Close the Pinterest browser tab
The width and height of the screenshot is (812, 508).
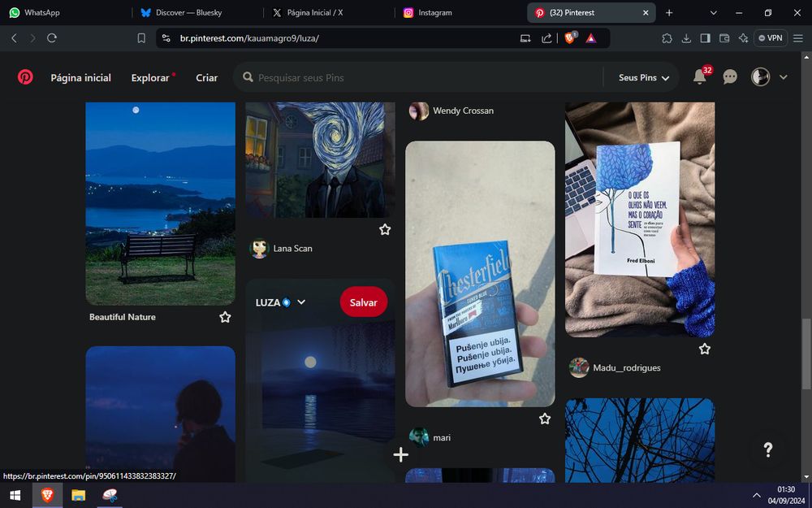click(646, 12)
